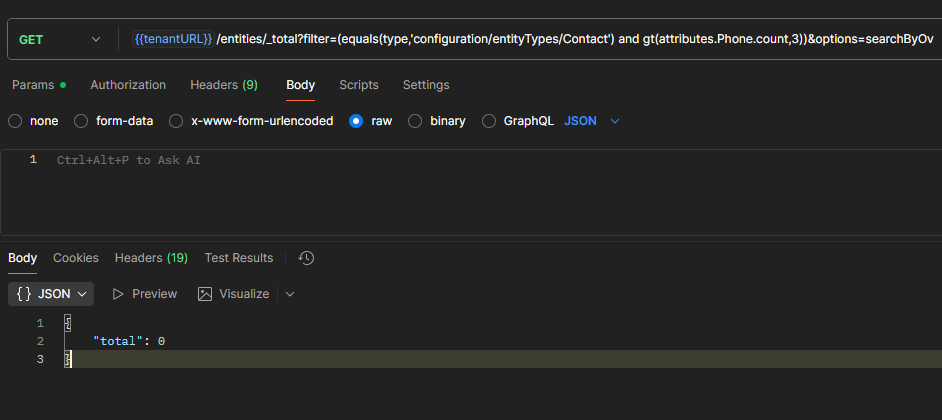942x420 pixels.
Task: Open request Headers (9) tab
Action: click(224, 85)
